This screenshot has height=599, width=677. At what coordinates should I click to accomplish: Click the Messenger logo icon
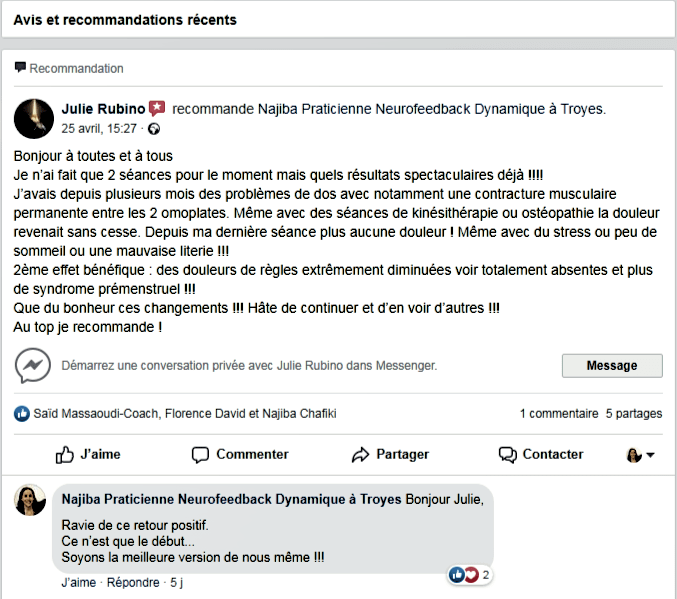point(33,366)
